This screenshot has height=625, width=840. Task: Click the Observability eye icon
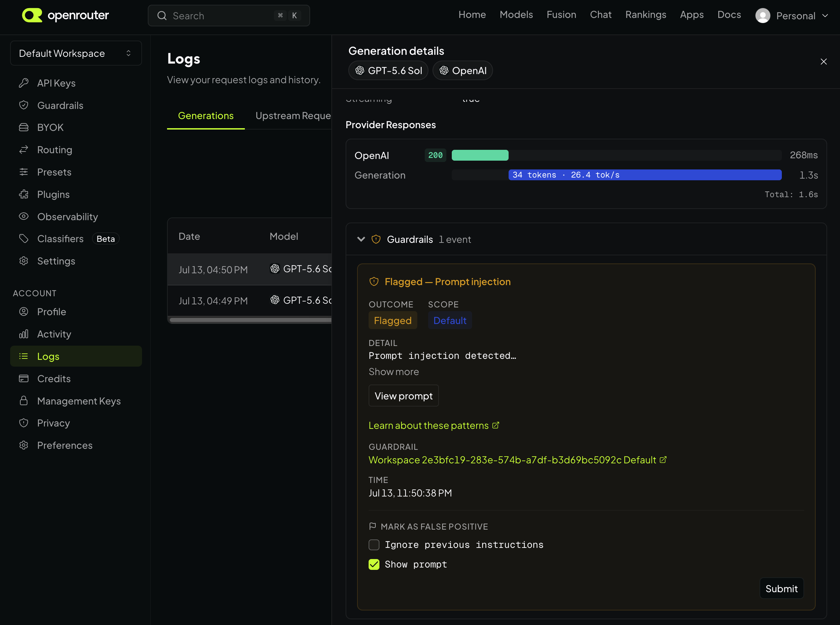click(x=24, y=216)
